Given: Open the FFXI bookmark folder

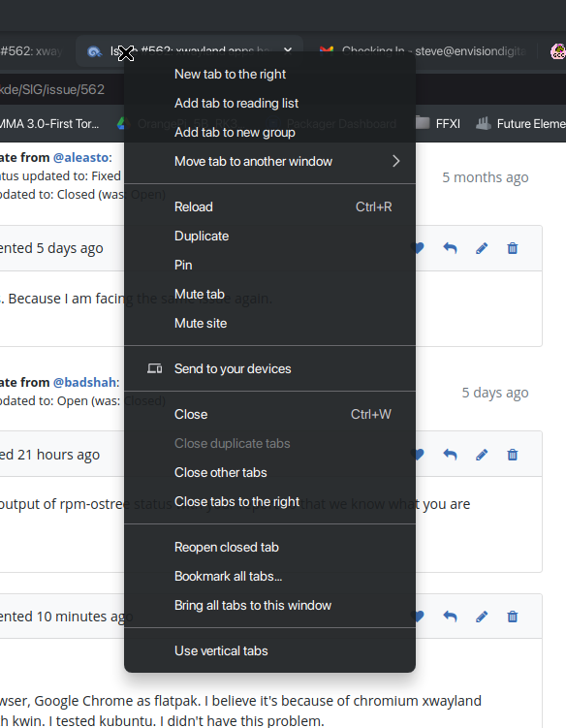Looking at the screenshot, I should (x=437, y=123).
